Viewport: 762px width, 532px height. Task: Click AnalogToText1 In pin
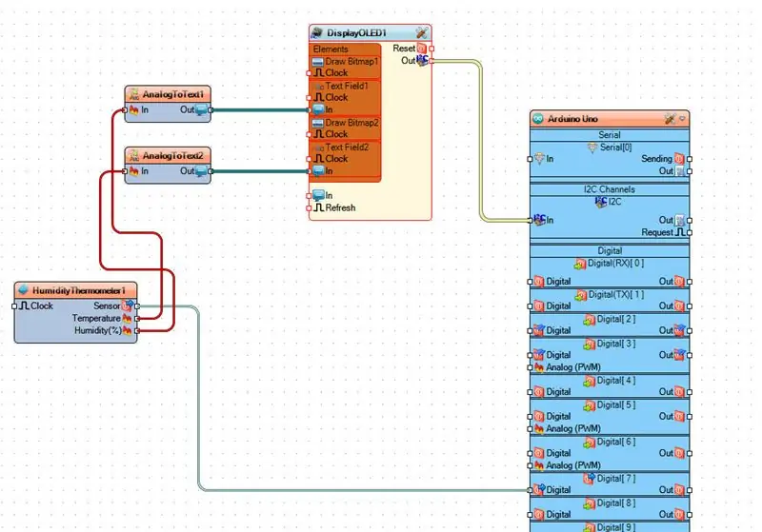[125, 110]
